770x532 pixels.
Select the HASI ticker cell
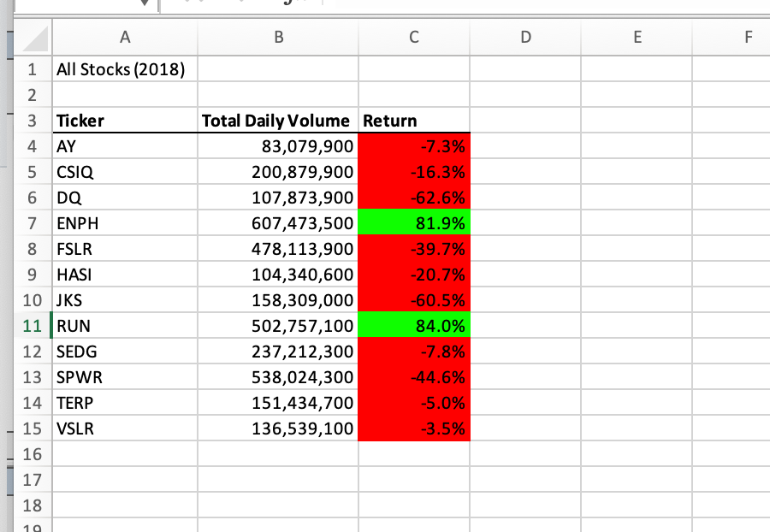[125, 275]
